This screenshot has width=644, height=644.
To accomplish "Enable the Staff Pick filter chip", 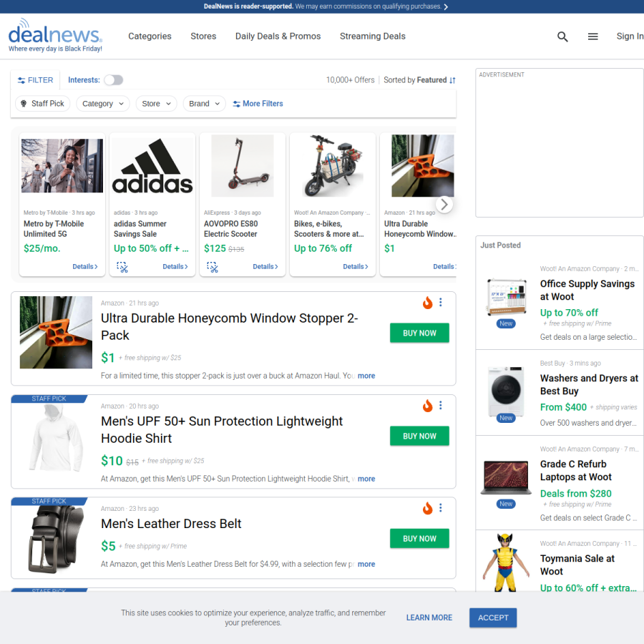I will [43, 104].
